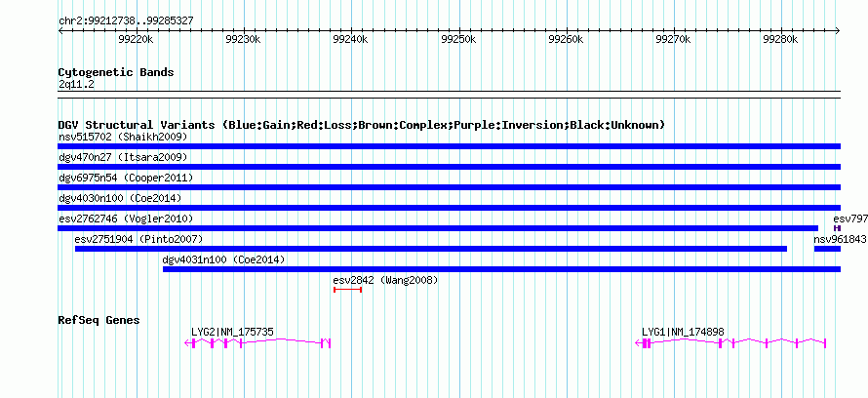
Task: Open the nsv961843 variant label
Action: (x=840, y=239)
